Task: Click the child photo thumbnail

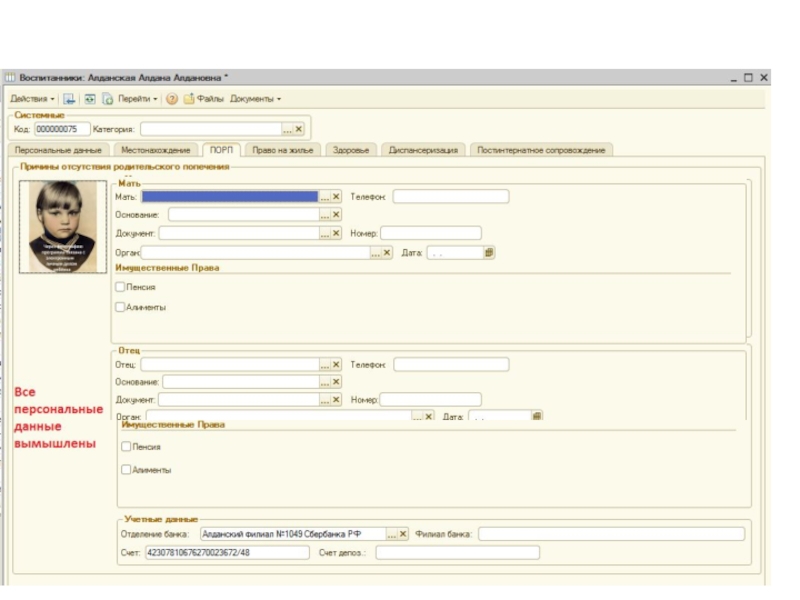Action: 63,227
